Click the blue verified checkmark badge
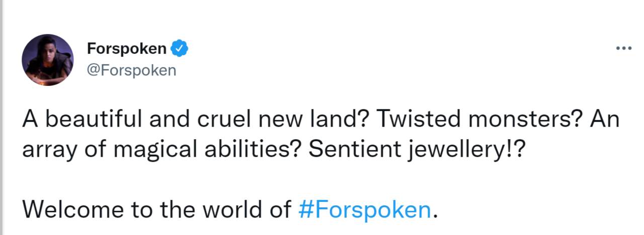This screenshot has height=235, width=644. click(x=180, y=49)
